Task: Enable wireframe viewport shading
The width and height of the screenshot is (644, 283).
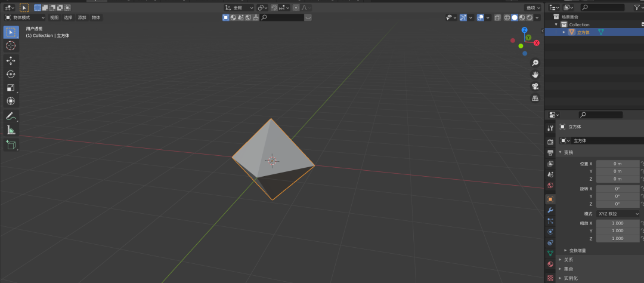Action: point(507,18)
